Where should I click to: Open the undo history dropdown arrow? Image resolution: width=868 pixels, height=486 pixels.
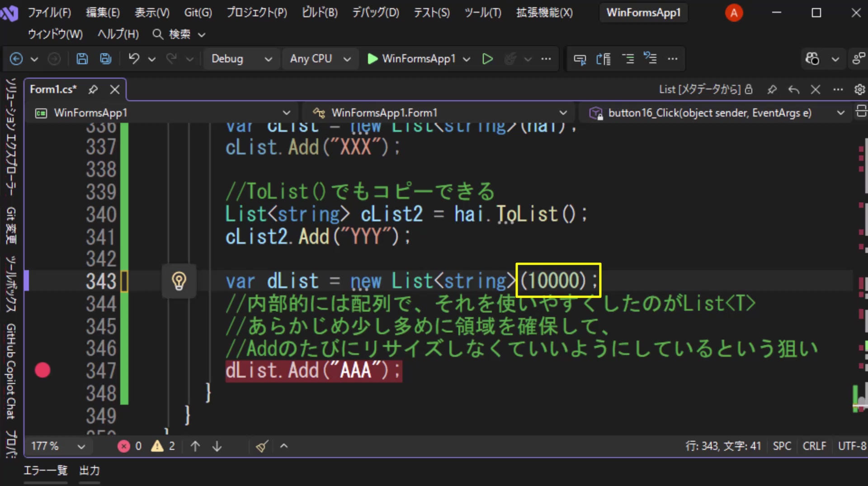152,59
